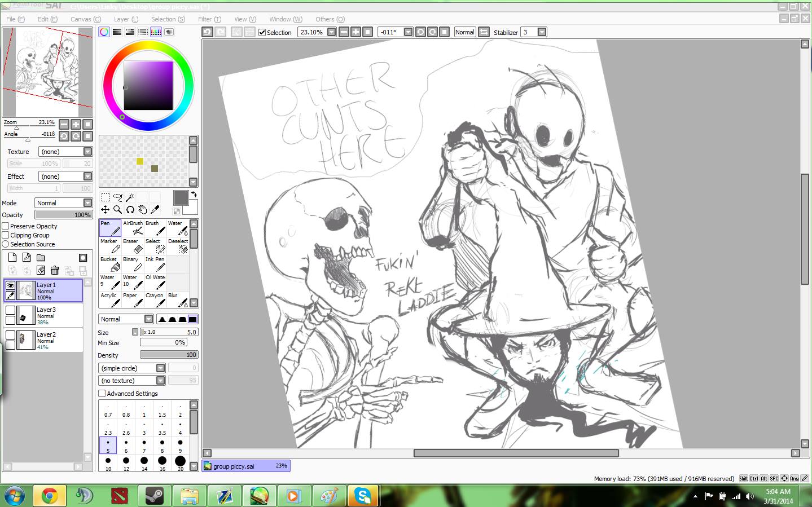This screenshot has width=812, height=507.
Task: Click the trash icon to delete layer
Action: point(55,271)
